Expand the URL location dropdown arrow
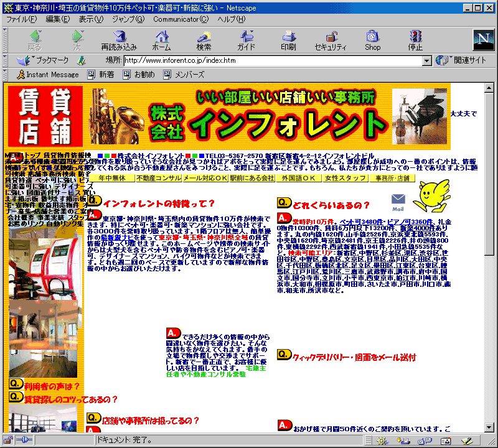Image resolution: width=498 pixels, height=448 pixels. 427,60
